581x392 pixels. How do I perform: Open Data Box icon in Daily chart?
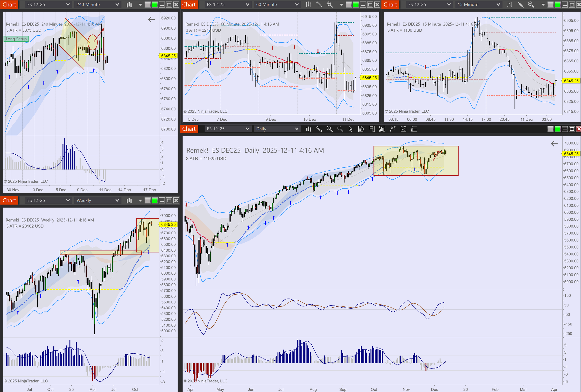click(361, 129)
